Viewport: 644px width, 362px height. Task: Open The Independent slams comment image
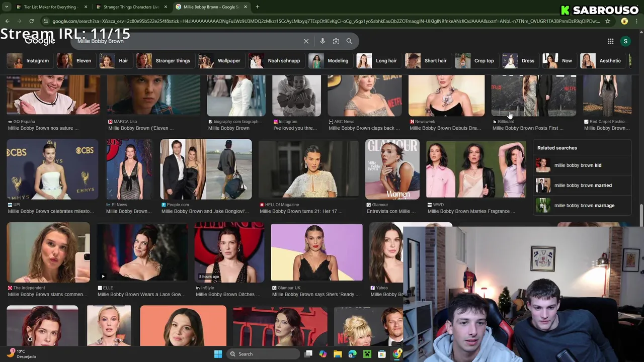click(48, 252)
